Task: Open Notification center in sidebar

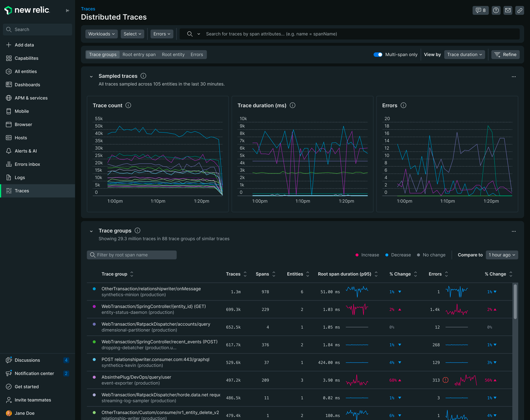Action: pyautogui.click(x=37, y=373)
